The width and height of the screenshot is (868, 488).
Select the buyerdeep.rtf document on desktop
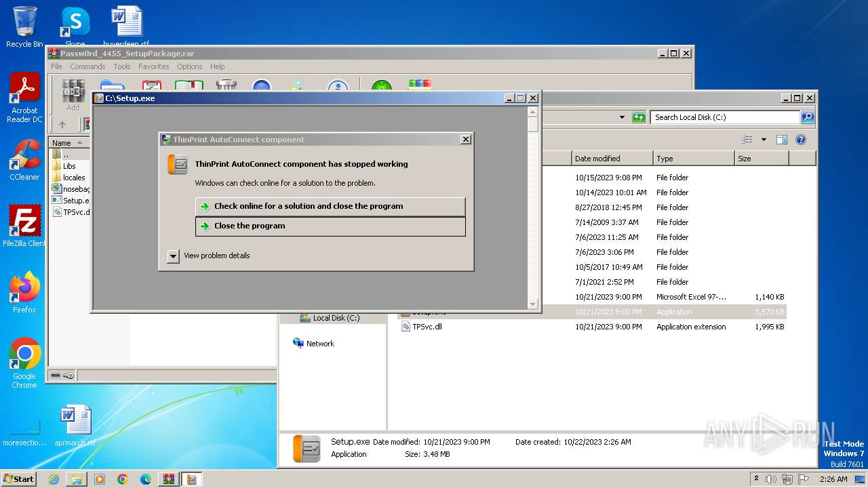(126, 26)
